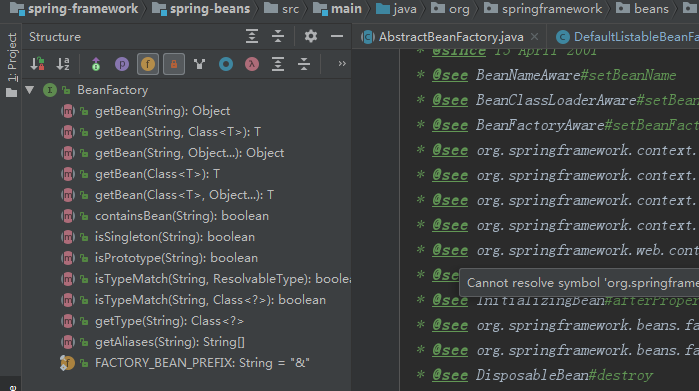Open Structure panel settings gear

[x=311, y=36]
